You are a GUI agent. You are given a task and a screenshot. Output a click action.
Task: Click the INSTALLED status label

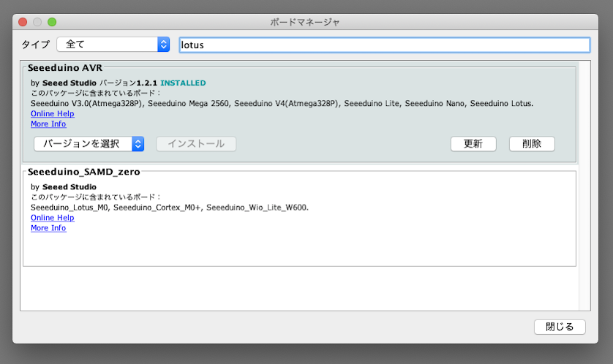[x=183, y=83]
